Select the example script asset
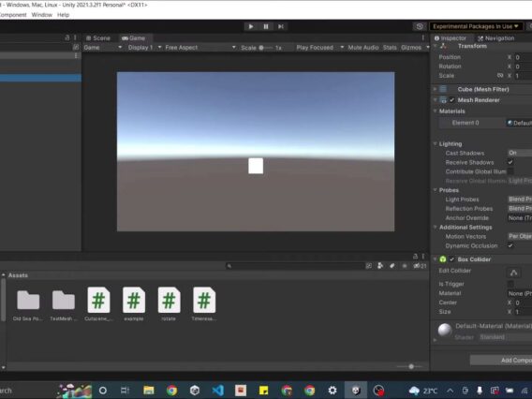Viewport: 532px width, 399px height. [134, 304]
